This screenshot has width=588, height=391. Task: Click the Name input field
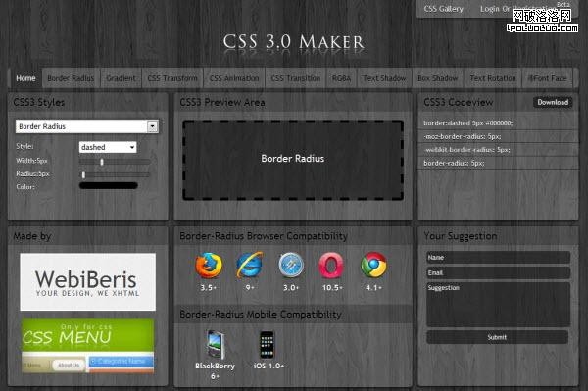tap(498, 257)
